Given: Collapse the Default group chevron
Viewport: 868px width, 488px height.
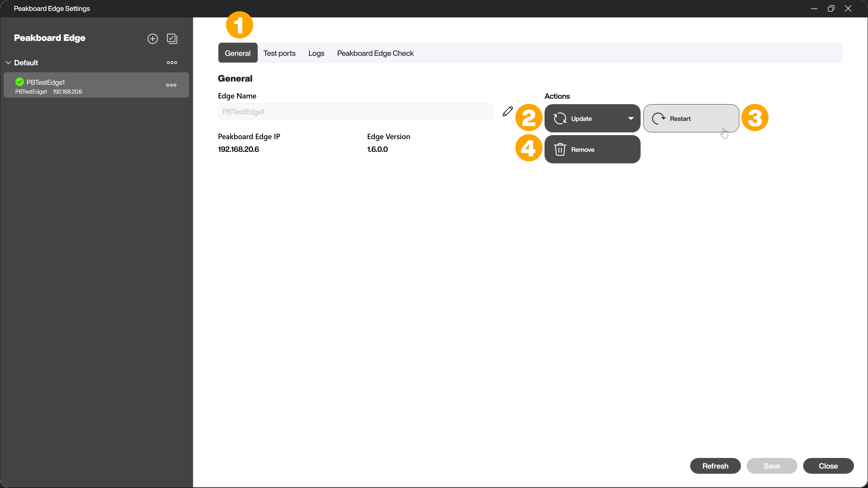Looking at the screenshot, I should coord(8,63).
